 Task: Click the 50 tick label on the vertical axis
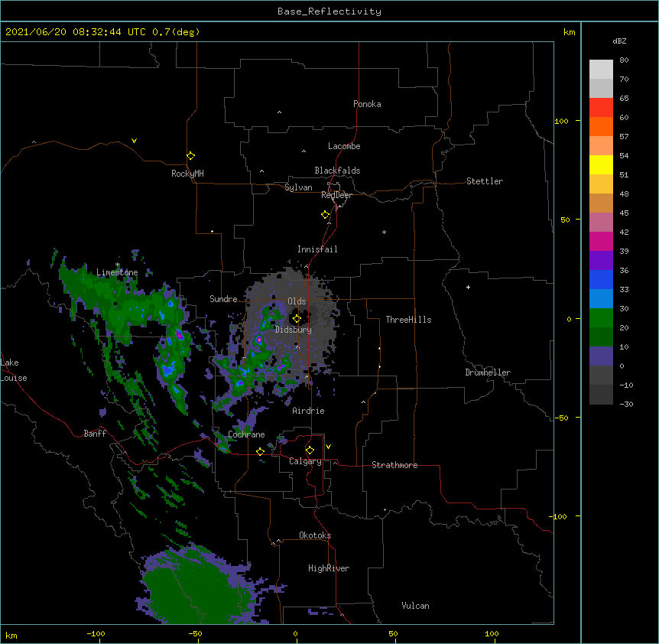(x=565, y=220)
